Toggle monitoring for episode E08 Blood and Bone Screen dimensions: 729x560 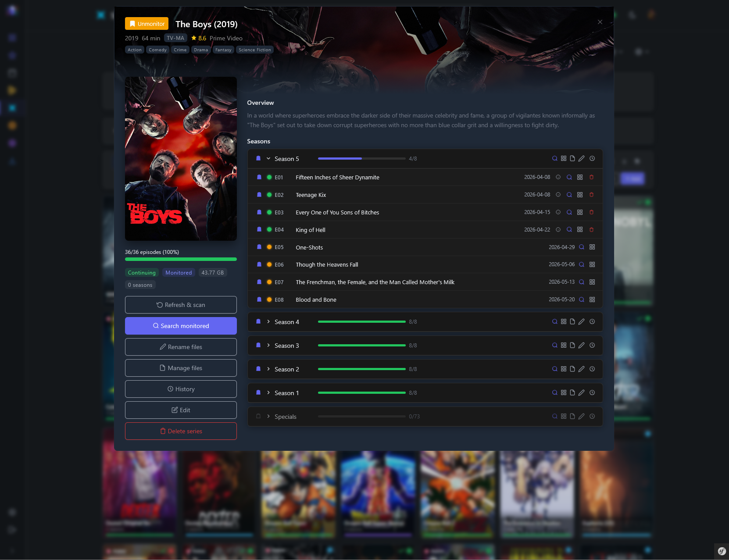click(259, 300)
